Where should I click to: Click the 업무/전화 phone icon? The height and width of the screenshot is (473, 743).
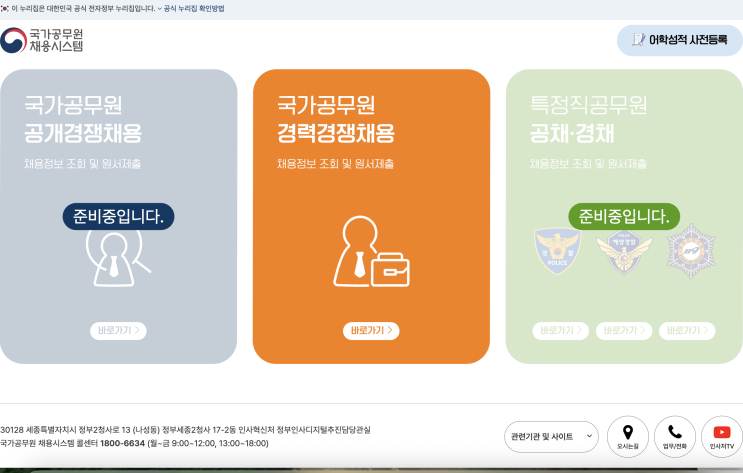pyautogui.click(x=675, y=437)
